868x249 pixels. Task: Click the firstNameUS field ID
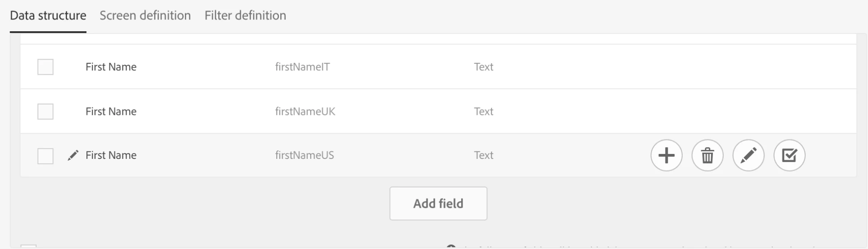point(304,155)
